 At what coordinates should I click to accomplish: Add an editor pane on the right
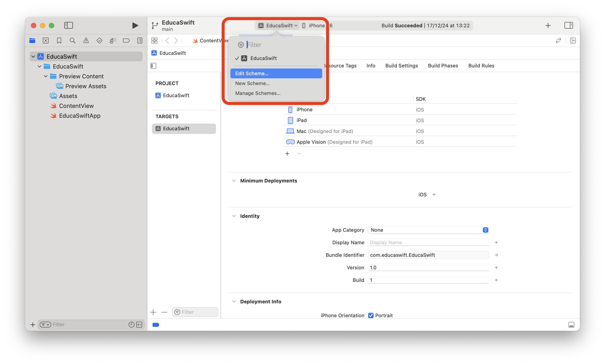click(573, 41)
